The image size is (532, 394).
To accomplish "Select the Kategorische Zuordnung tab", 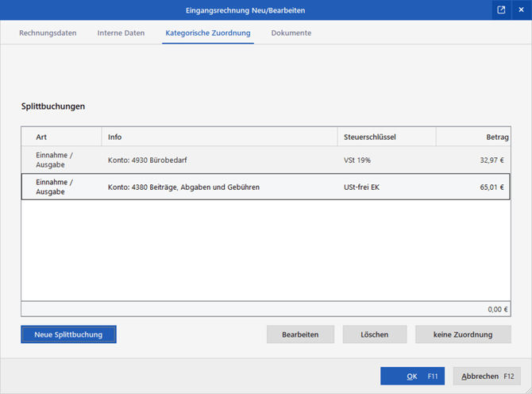I will (207, 33).
